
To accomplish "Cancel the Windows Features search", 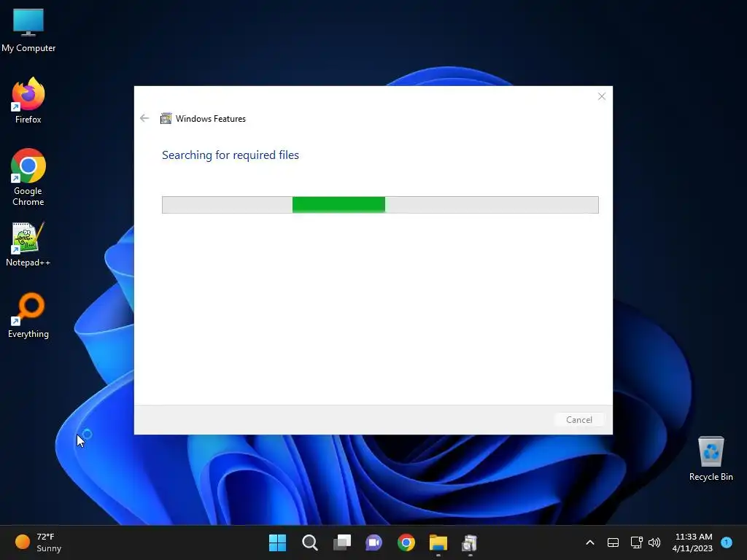I will click(579, 419).
